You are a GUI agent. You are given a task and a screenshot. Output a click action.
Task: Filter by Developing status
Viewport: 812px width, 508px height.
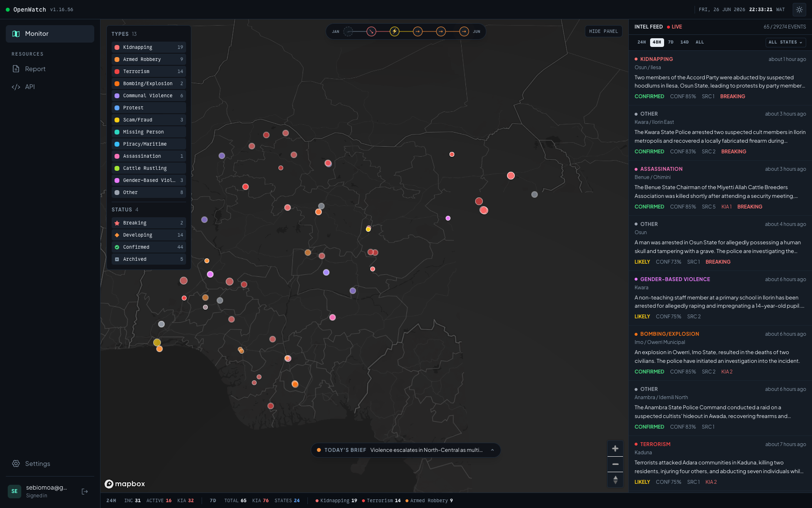click(149, 235)
